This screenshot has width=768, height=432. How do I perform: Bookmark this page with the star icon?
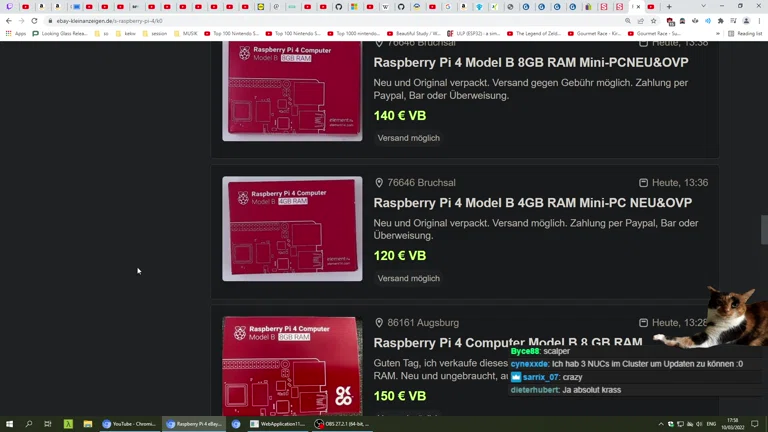(653, 21)
